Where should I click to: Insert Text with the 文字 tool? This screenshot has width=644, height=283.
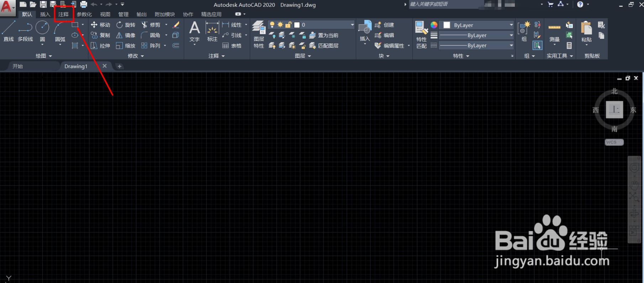(195, 32)
